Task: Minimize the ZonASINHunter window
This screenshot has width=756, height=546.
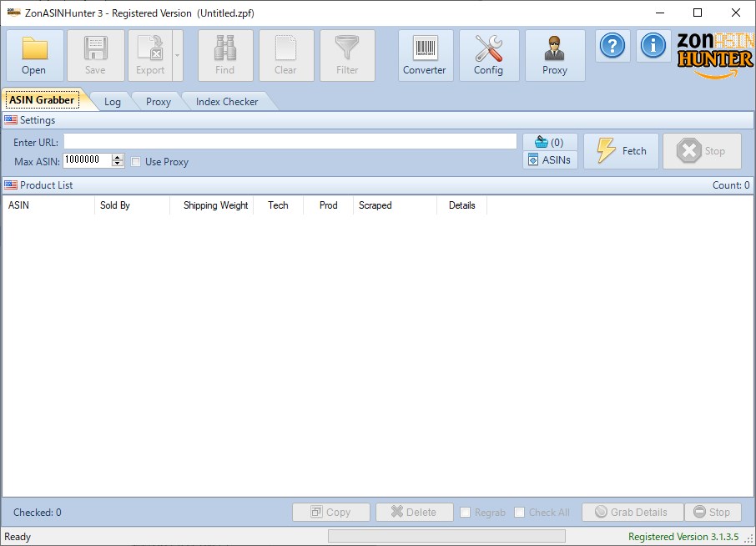Action: [x=660, y=13]
